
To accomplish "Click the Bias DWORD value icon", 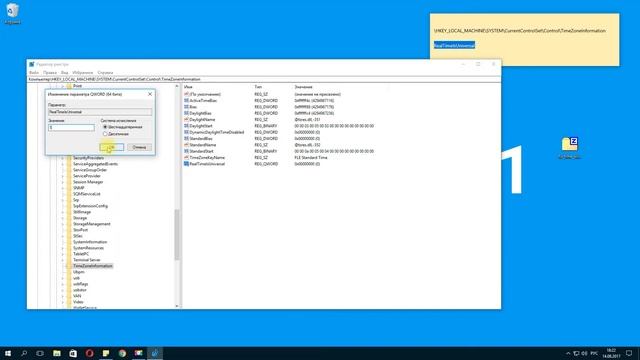I will click(187, 107).
